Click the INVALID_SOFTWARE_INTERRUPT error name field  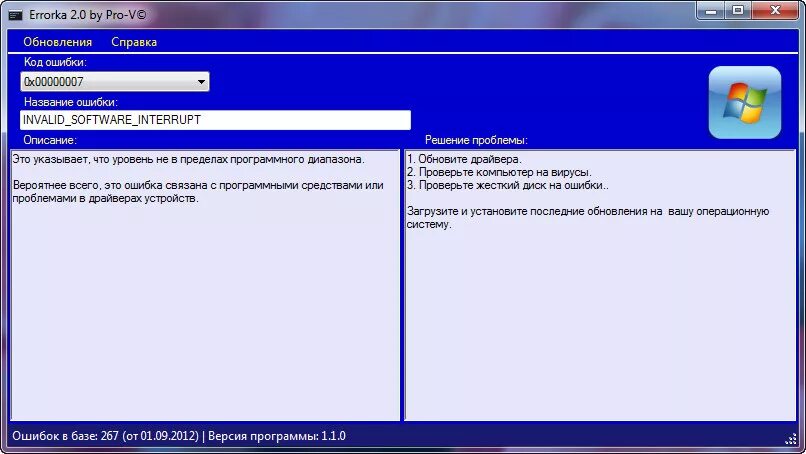[215, 120]
